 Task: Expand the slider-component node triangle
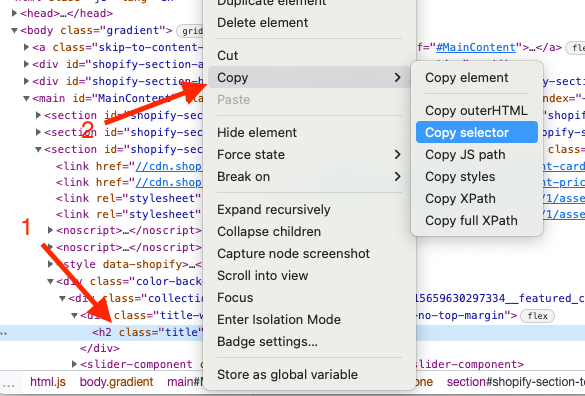point(74,364)
